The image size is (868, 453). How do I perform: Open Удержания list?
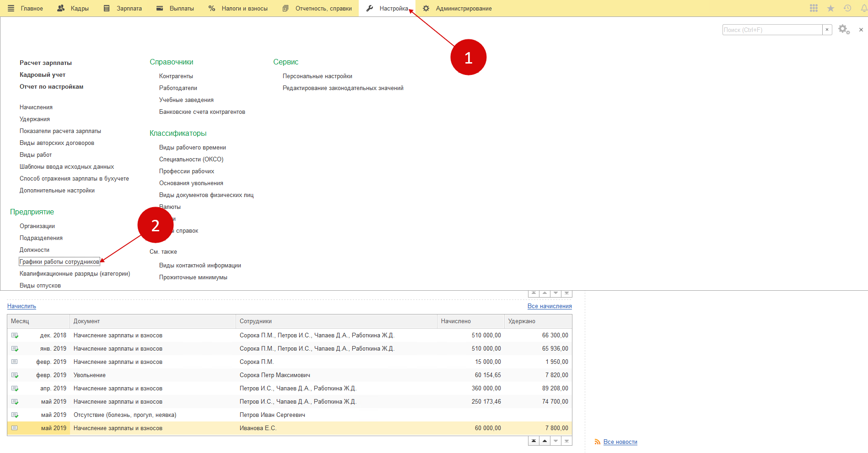[35, 119]
